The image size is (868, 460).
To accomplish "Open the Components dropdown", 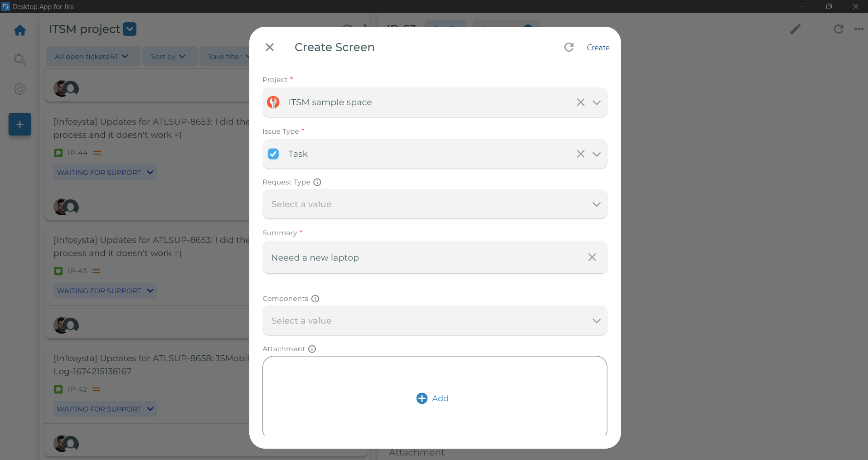I will coord(434,321).
